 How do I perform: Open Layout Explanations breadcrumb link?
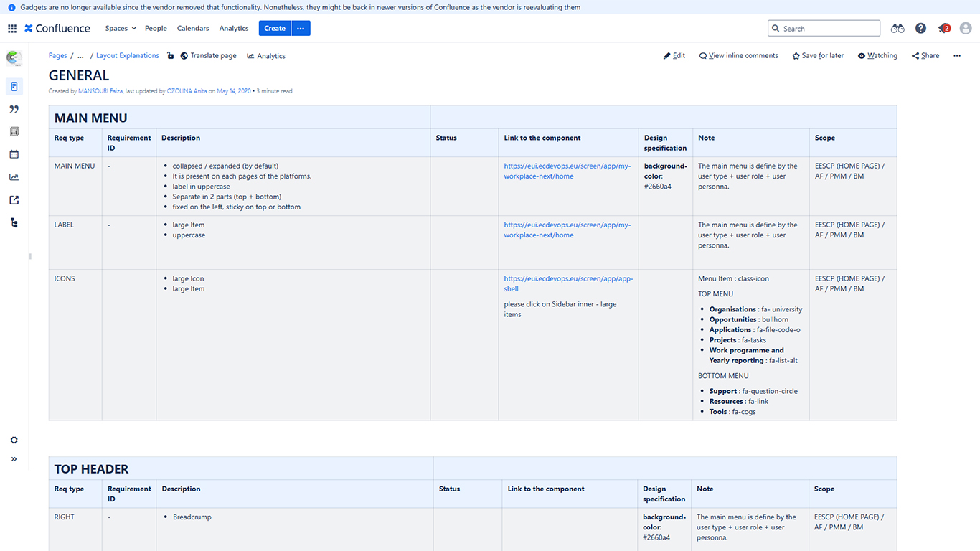pos(128,56)
